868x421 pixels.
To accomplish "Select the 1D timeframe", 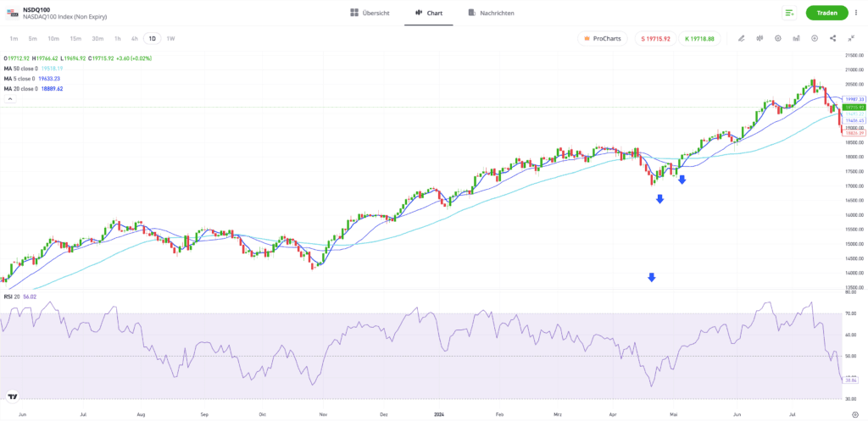I will [153, 39].
